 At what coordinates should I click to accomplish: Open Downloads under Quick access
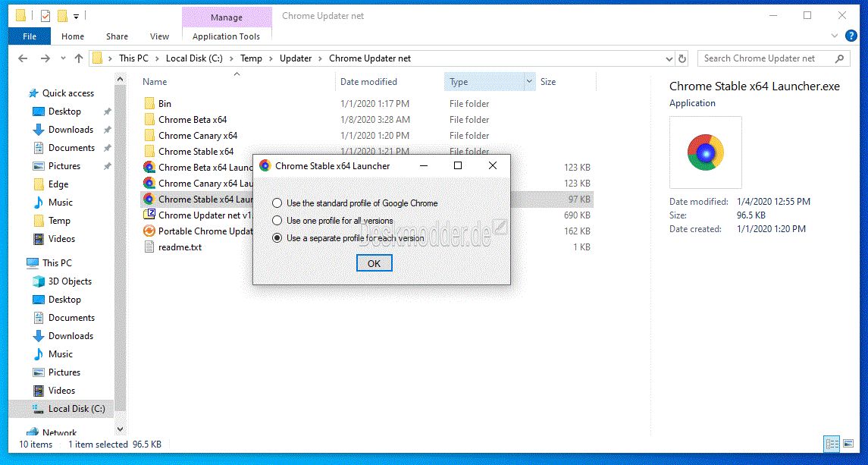click(x=71, y=130)
